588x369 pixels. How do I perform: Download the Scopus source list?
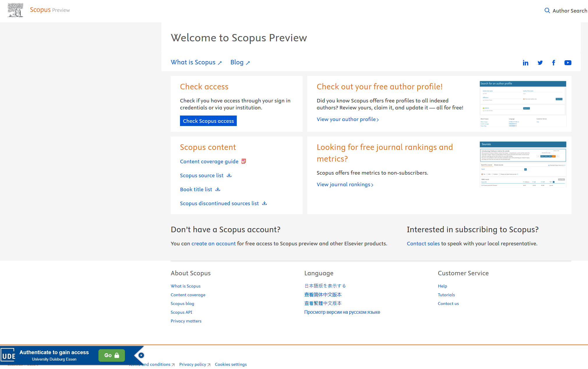tap(229, 175)
